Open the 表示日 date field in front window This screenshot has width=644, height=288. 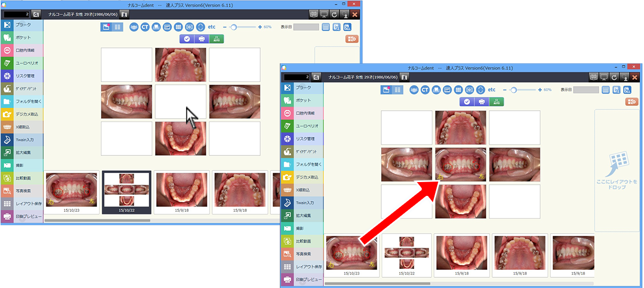586,89
